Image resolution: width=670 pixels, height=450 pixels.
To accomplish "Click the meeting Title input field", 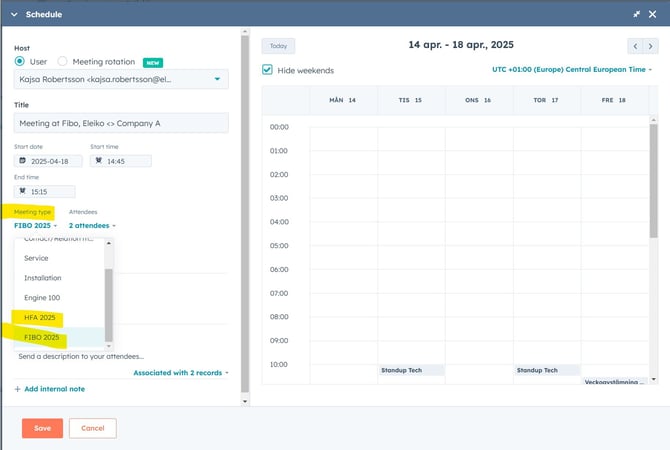I will pyautogui.click(x=121, y=123).
